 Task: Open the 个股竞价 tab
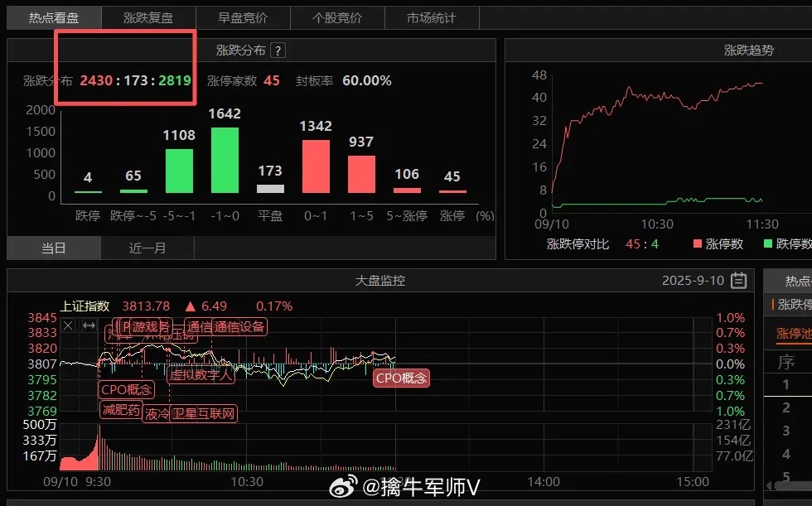pyautogui.click(x=337, y=18)
